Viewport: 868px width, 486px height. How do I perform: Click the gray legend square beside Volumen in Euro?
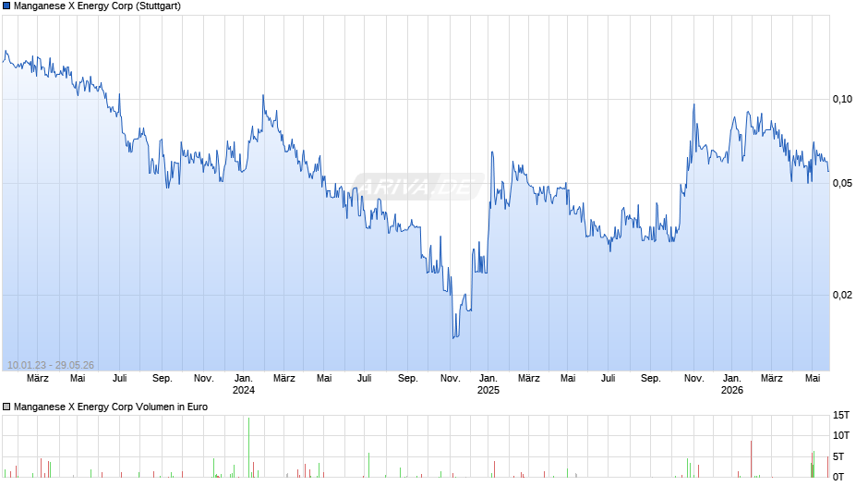6,407
